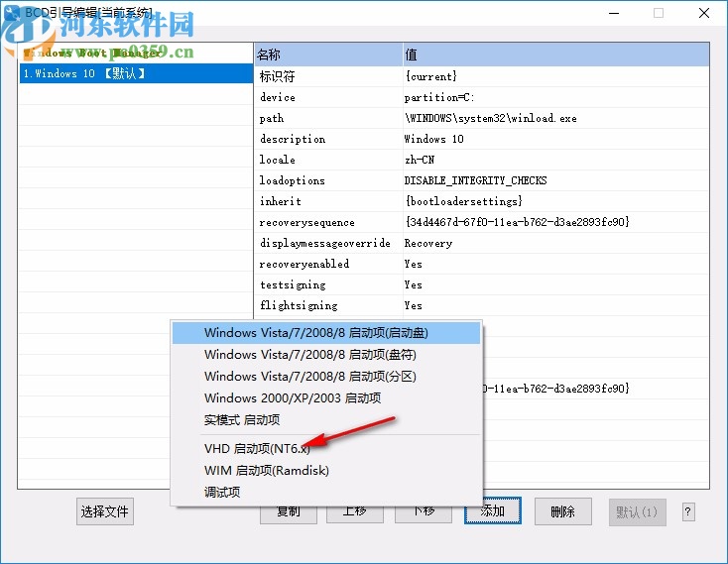This screenshot has width=728, height=564.
Task: Select the recoverysequence row name
Action: (306, 222)
